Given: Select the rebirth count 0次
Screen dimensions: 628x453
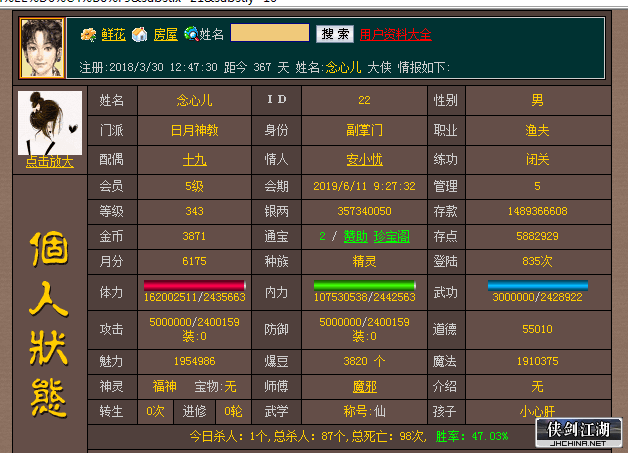Looking at the screenshot, I should [155, 411].
